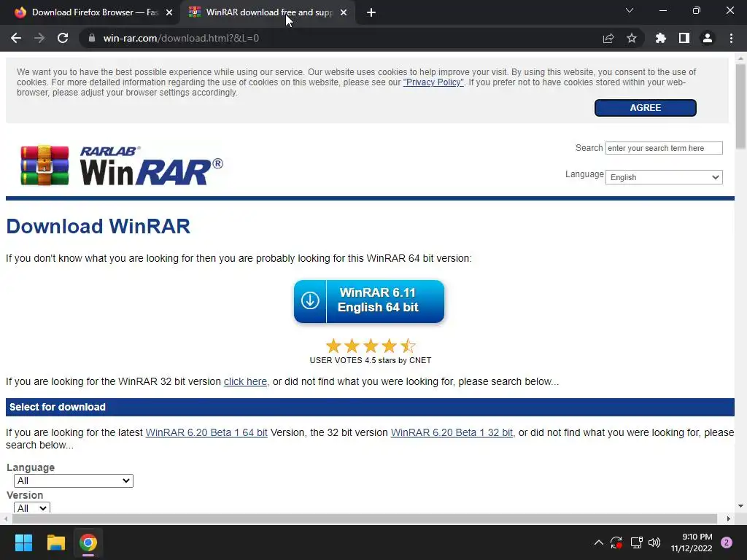747x560 pixels.
Task: Open the clock showing 9:10 PM
Action: [x=692, y=542]
